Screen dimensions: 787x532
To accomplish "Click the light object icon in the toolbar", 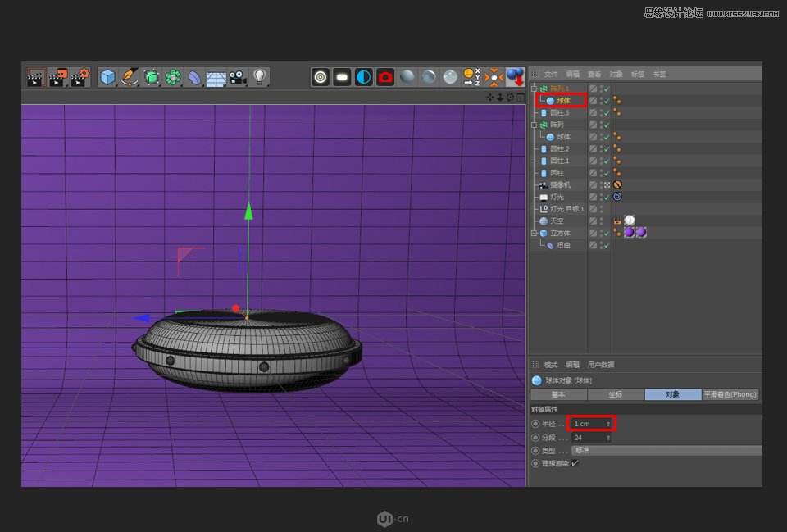I will (258, 76).
